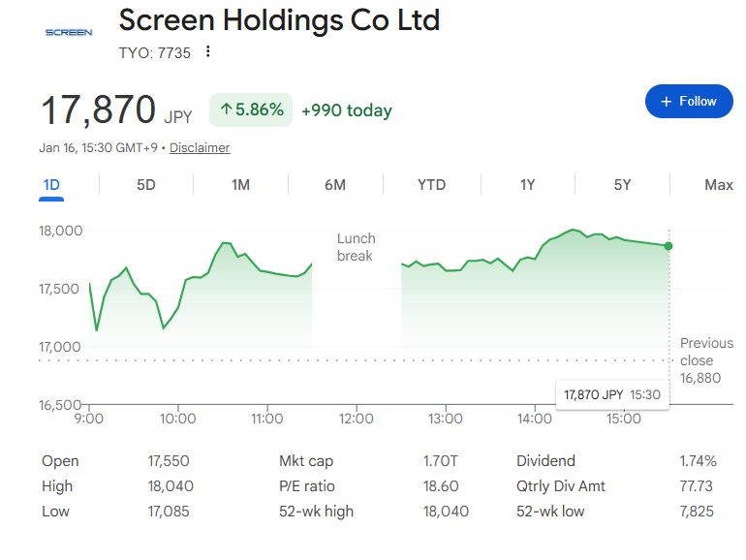This screenshot has height=560, width=746.
Task: Click the 17,870 JPY 15:30 chart tooltip
Action: [x=611, y=395]
